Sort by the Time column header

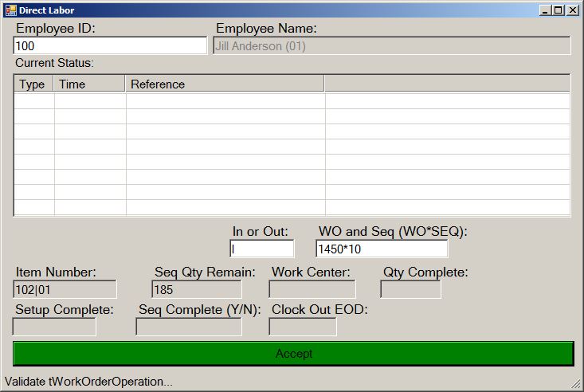coord(89,84)
